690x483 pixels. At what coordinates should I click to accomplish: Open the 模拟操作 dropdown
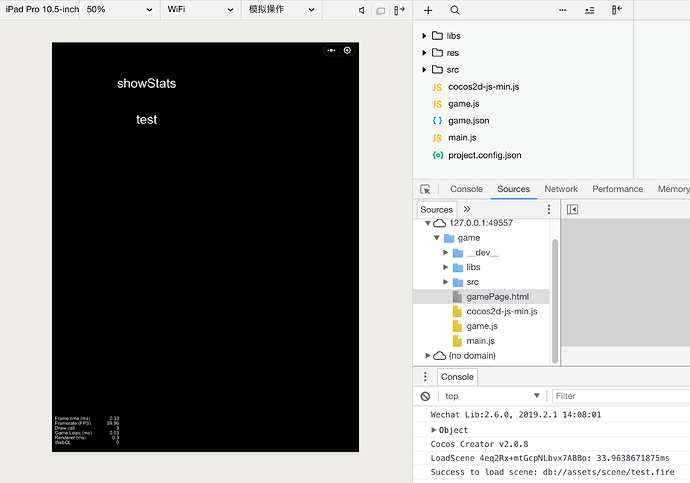pyautogui.click(x=282, y=10)
